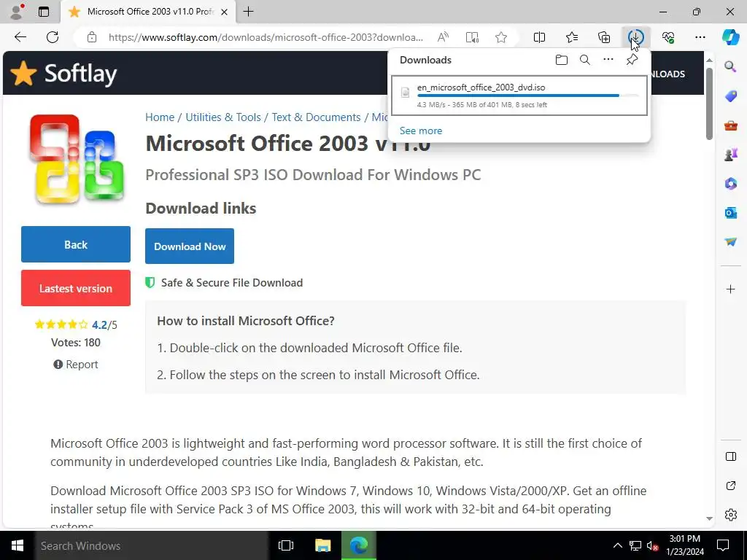Open sidebar settings gear

point(730,515)
